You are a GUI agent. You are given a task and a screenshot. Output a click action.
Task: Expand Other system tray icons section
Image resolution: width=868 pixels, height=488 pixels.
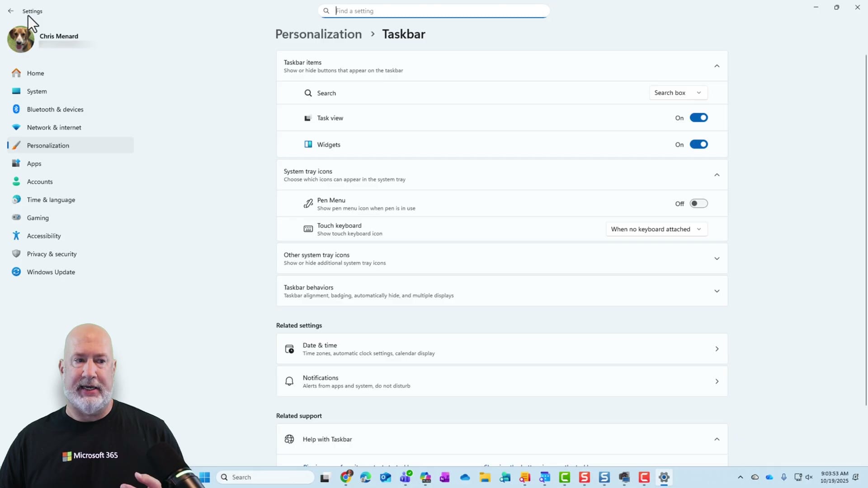coord(717,259)
